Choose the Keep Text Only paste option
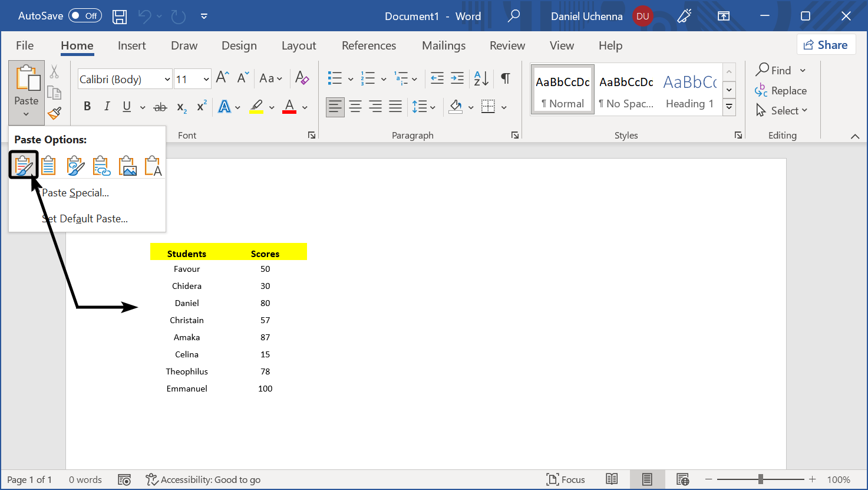This screenshot has height=490, width=868. pos(153,165)
